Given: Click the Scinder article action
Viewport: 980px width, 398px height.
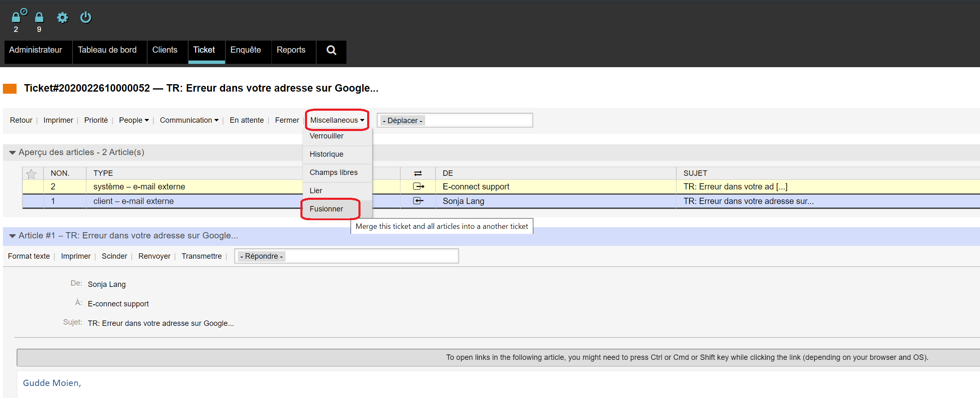Looking at the screenshot, I should coord(114,256).
